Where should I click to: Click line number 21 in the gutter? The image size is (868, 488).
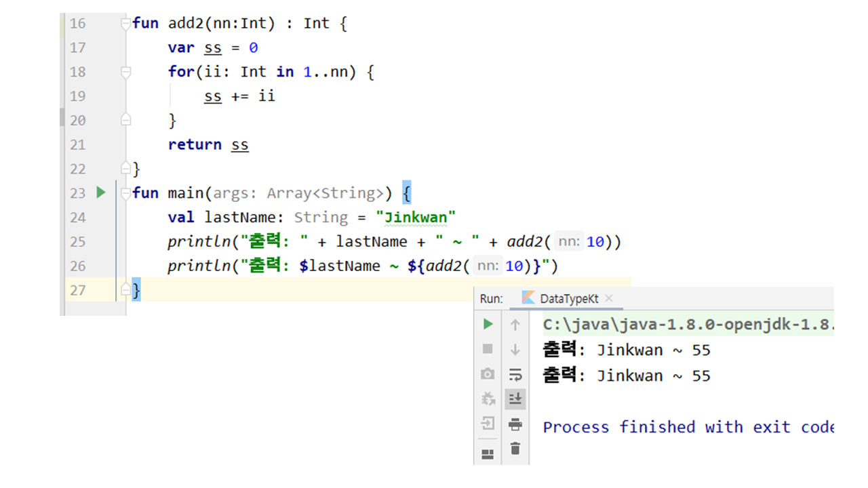78,144
